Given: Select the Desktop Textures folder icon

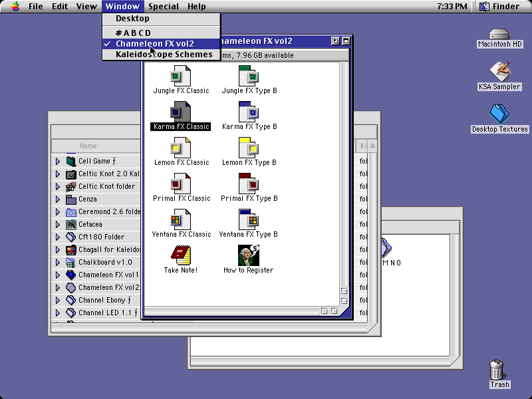Looking at the screenshot, I should click(499, 114).
